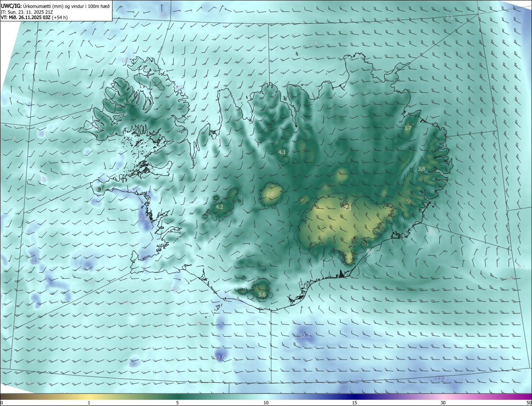This screenshot has height=406, width=532.
Task: Click the 0 mark on the colour scale
Action: 2,403
